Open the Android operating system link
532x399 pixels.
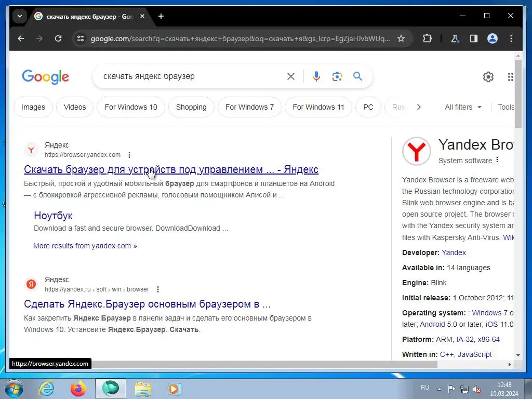432,324
